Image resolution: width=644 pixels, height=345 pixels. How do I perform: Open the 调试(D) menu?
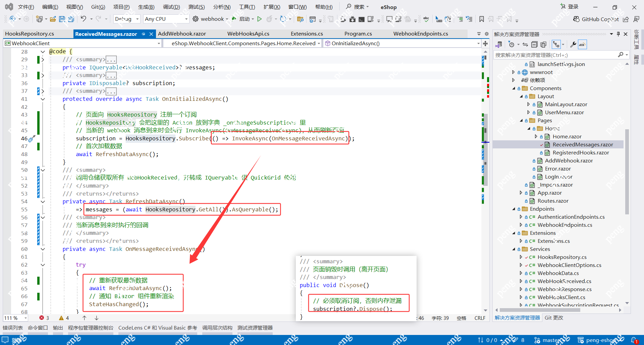[171, 7]
